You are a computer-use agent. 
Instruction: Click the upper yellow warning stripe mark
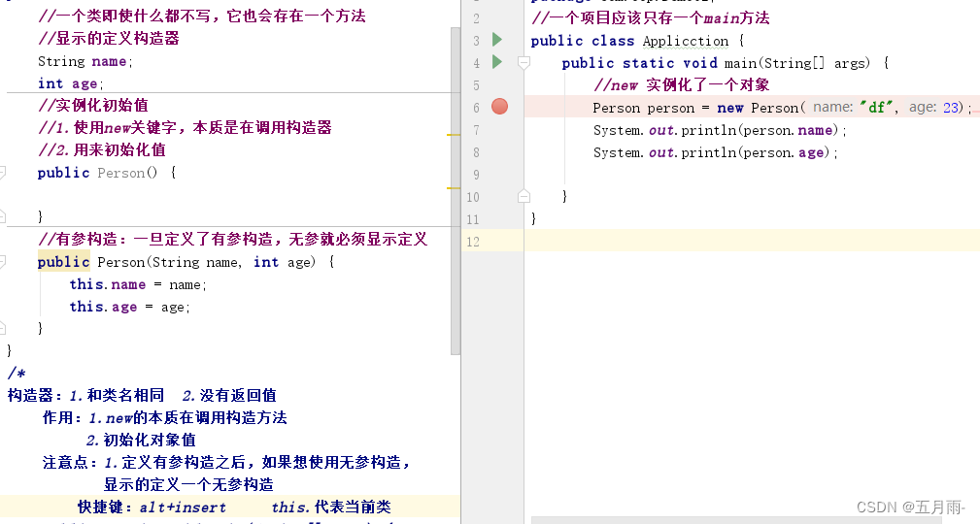tap(454, 134)
